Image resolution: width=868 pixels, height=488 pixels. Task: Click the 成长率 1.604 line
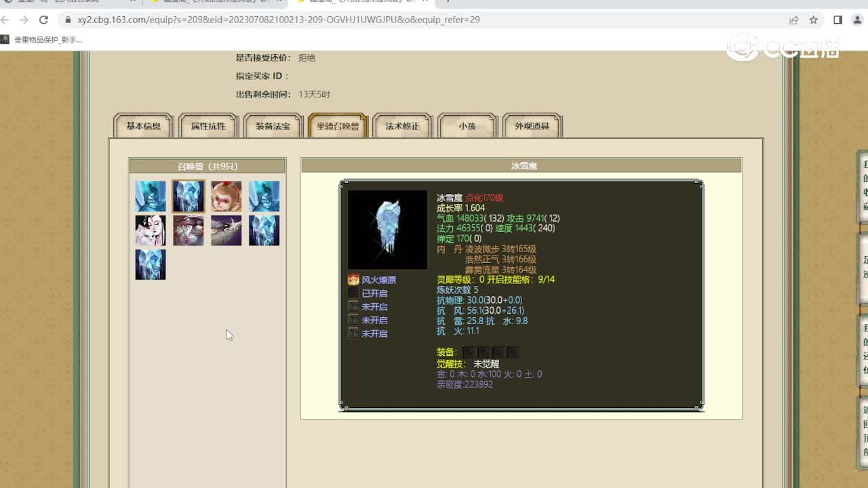[x=460, y=208]
